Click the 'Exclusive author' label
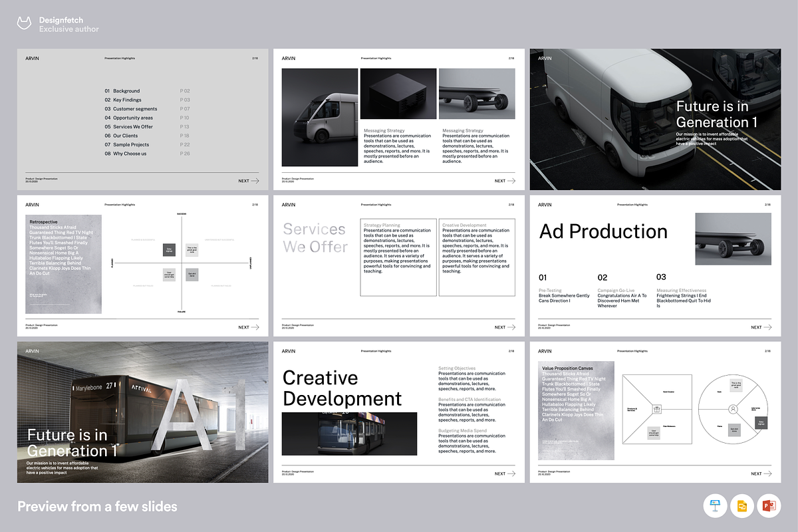 coord(69,29)
